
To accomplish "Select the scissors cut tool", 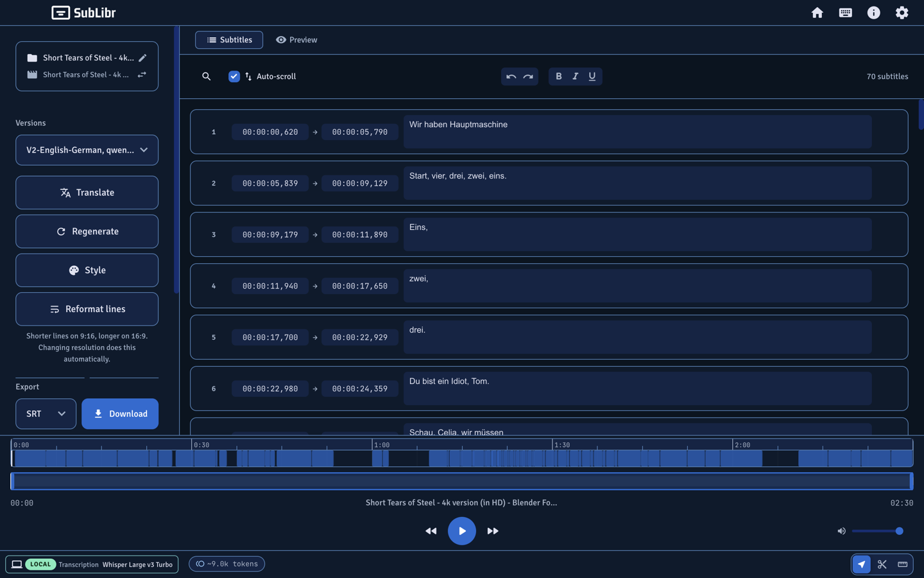I will pyautogui.click(x=882, y=564).
